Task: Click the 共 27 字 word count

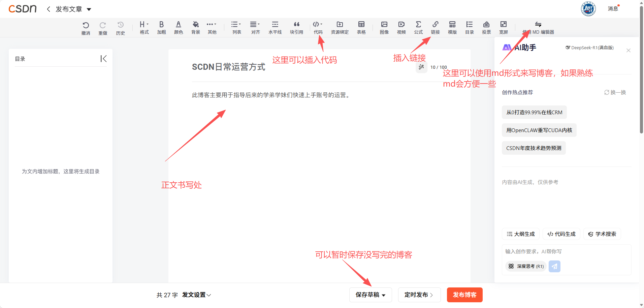Action: click(167, 295)
